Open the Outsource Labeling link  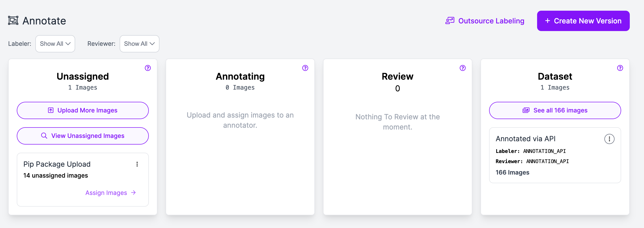tap(491, 21)
